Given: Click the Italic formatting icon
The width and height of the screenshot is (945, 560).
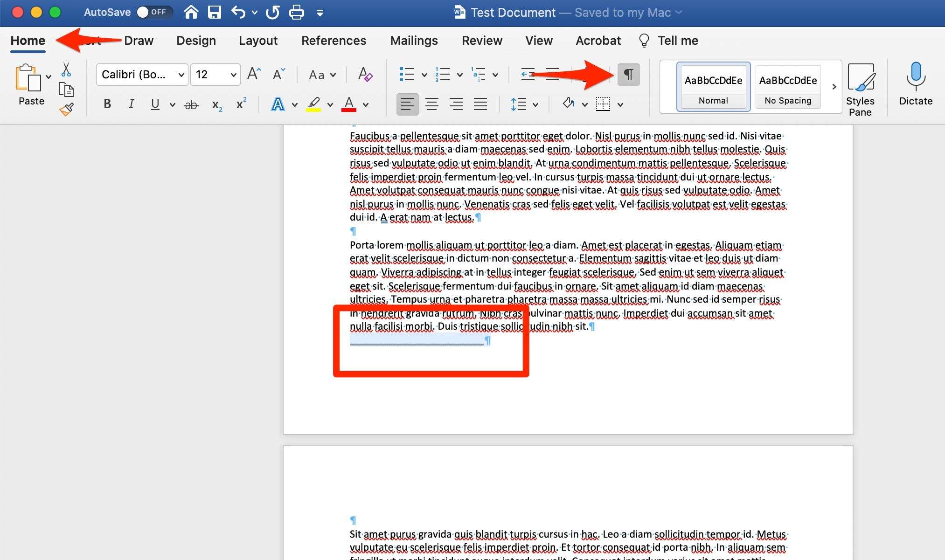Looking at the screenshot, I should tap(132, 104).
